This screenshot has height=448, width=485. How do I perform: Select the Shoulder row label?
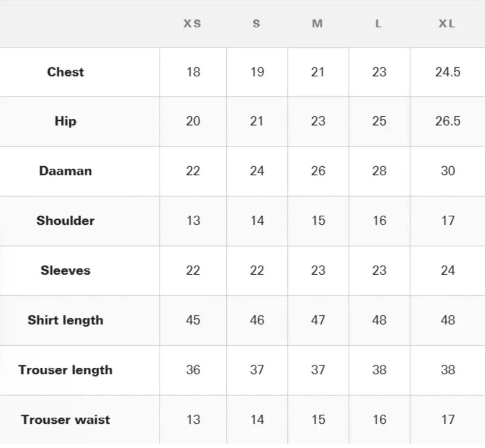pyautogui.click(x=65, y=220)
